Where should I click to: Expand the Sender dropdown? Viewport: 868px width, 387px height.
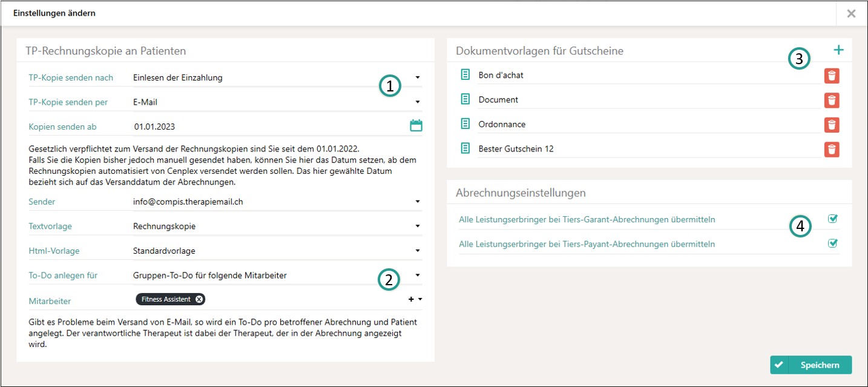418,202
